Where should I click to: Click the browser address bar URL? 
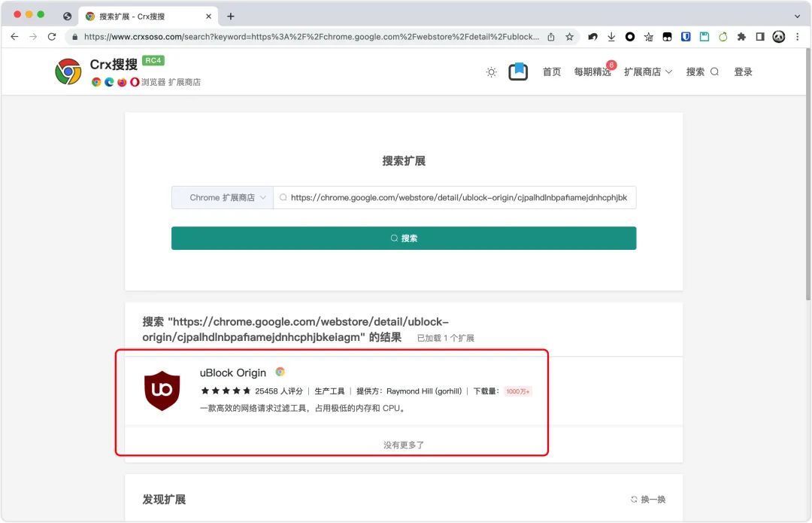pos(311,37)
